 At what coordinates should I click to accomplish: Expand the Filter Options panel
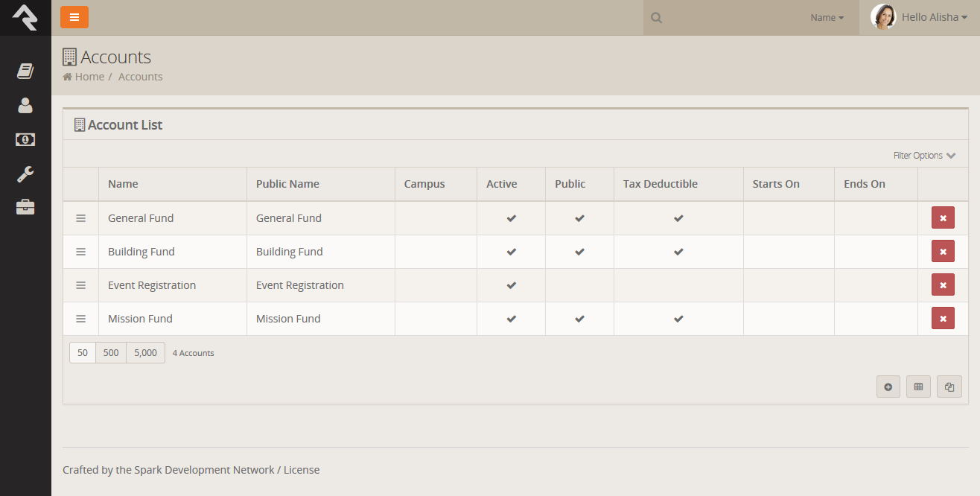(923, 156)
